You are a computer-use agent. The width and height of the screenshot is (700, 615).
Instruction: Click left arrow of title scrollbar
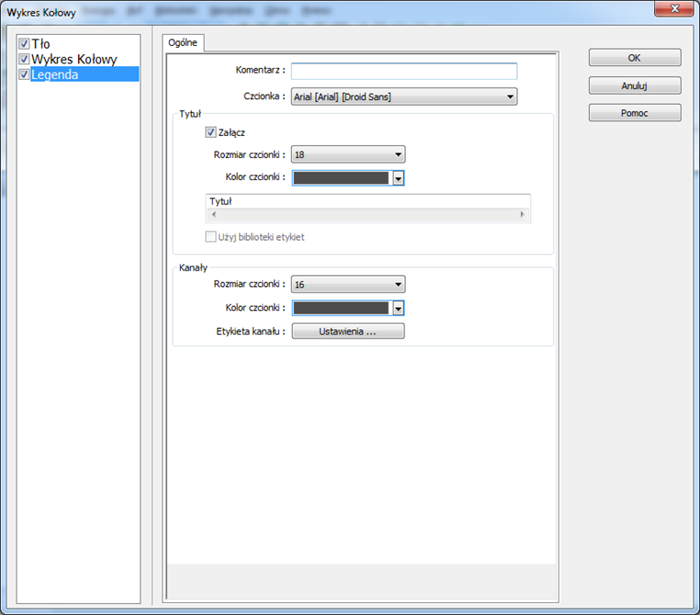214,214
